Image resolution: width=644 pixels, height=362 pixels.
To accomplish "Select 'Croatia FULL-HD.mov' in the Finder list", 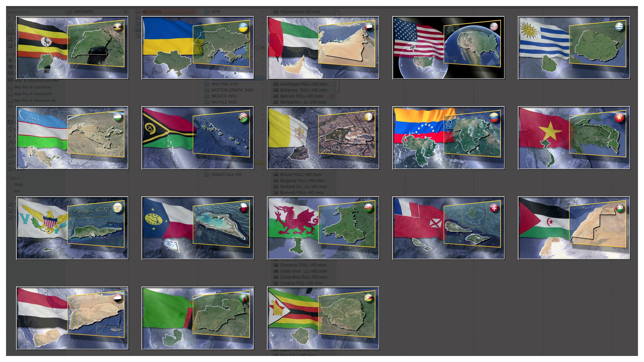I will click(x=304, y=283).
